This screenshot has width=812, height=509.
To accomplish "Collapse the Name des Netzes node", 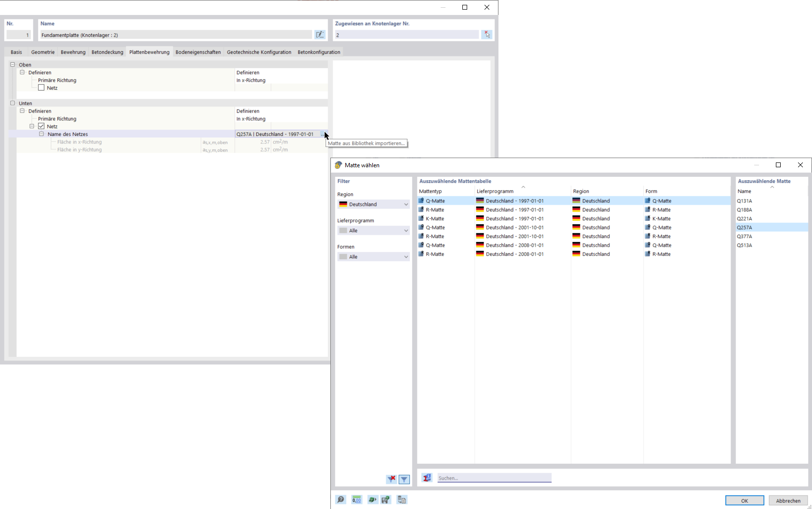I will [41, 134].
